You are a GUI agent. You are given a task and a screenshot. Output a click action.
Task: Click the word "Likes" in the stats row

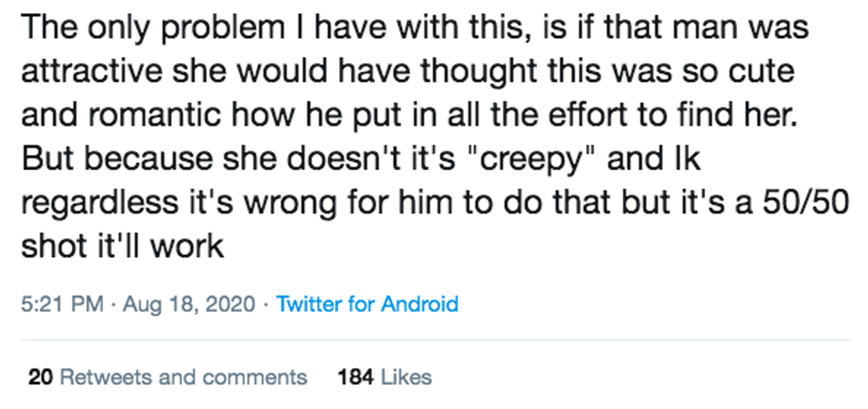pos(407,377)
